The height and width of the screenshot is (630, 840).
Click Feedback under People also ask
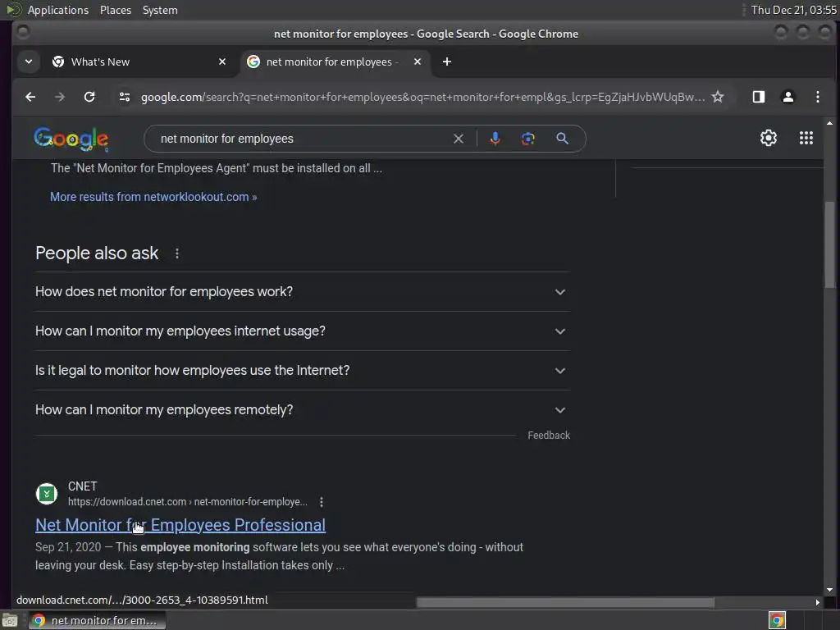[549, 435]
